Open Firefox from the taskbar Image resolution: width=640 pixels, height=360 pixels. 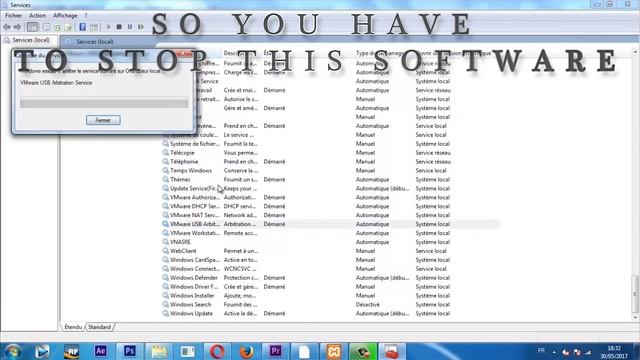tap(246, 351)
